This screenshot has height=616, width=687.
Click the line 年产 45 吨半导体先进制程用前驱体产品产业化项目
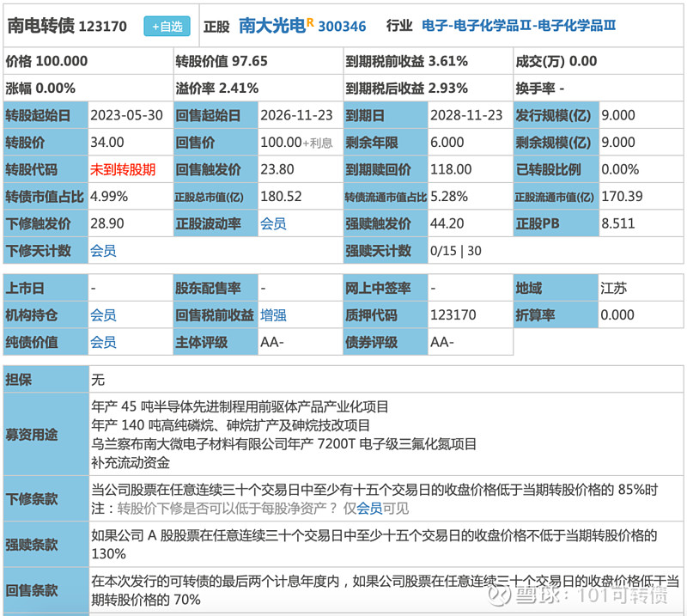click(240, 407)
